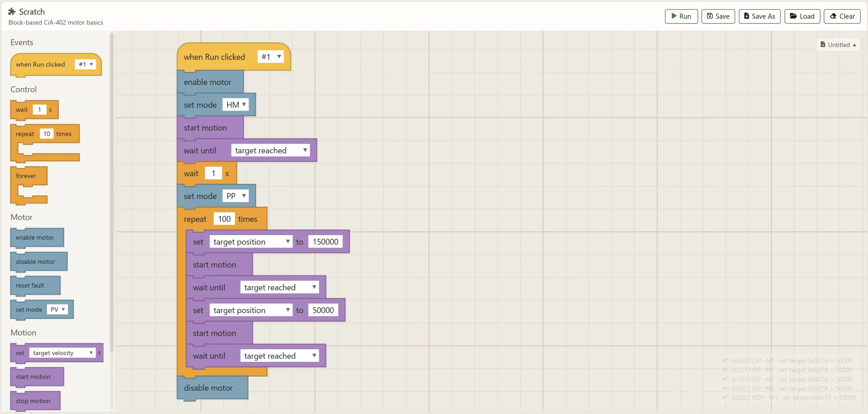Click the Control category heading
868x414 pixels.
tap(23, 89)
